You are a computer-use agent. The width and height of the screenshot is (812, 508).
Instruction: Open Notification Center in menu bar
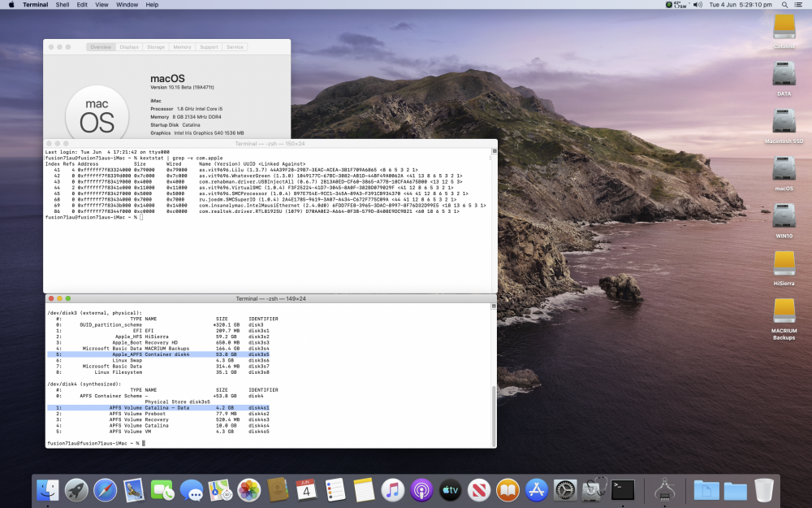coord(798,5)
